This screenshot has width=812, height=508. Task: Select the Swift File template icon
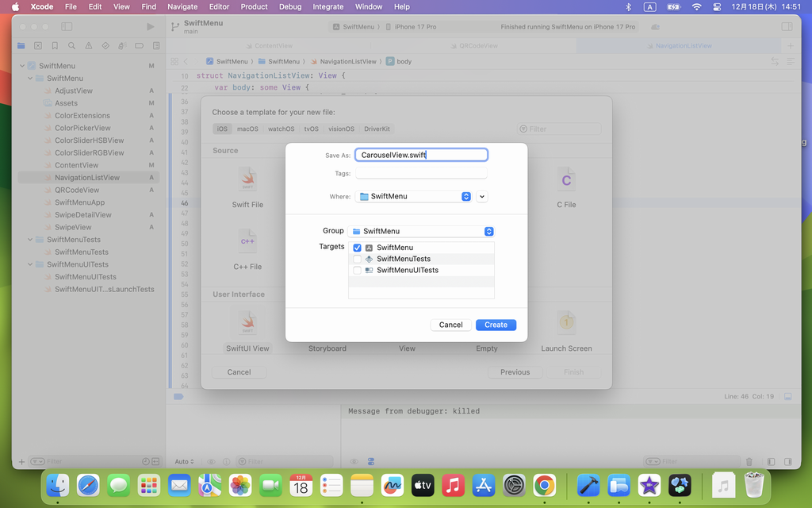pyautogui.click(x=247, y=179)
